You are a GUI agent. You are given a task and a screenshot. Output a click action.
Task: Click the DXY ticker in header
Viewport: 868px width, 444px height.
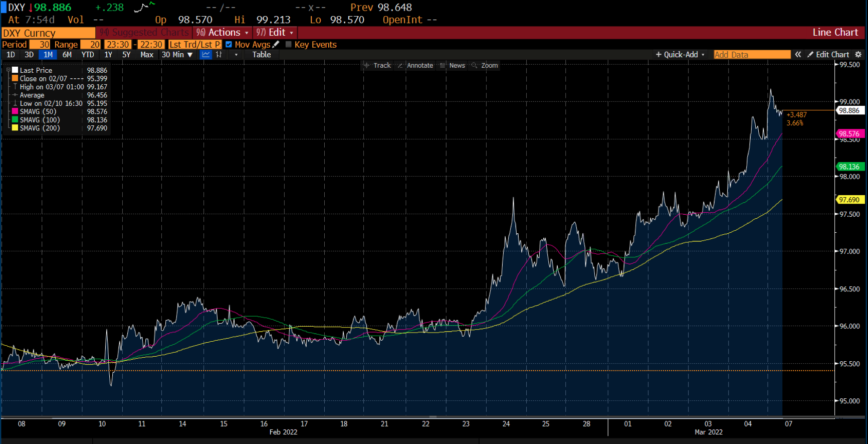tap(17, 8)
